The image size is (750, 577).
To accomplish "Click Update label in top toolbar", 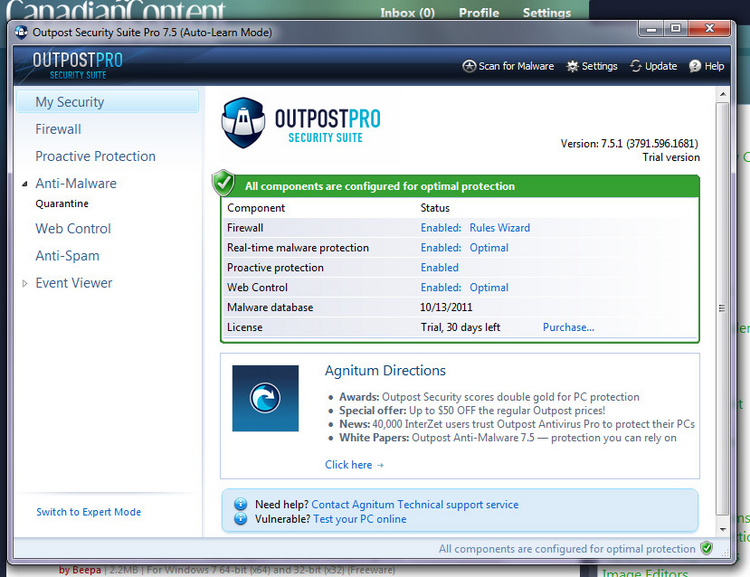I will click(661, 66).
